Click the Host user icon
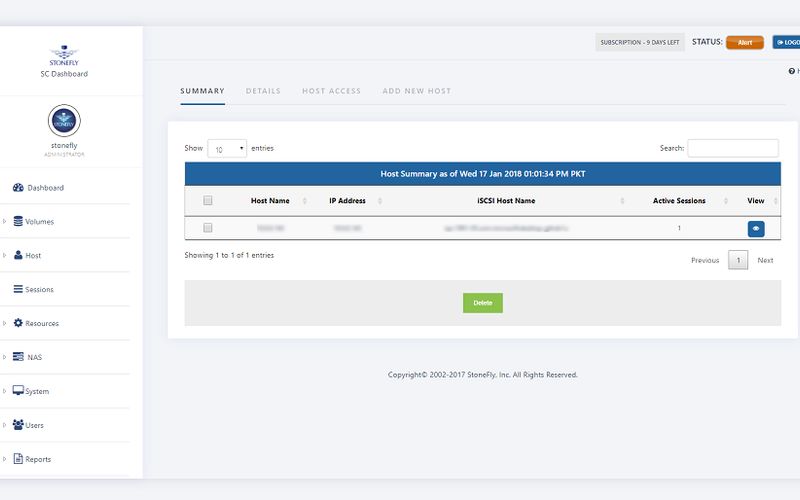The image size is (800, 500). click(18, 256)
